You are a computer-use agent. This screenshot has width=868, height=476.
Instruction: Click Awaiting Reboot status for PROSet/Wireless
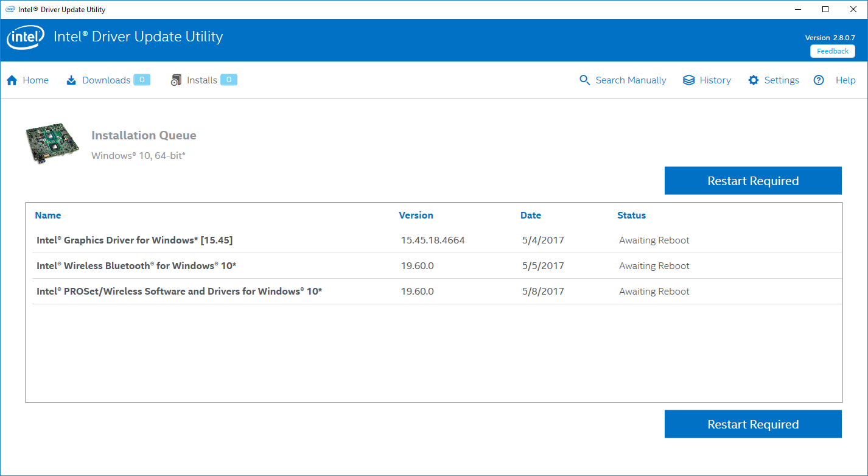pos(654,292)
